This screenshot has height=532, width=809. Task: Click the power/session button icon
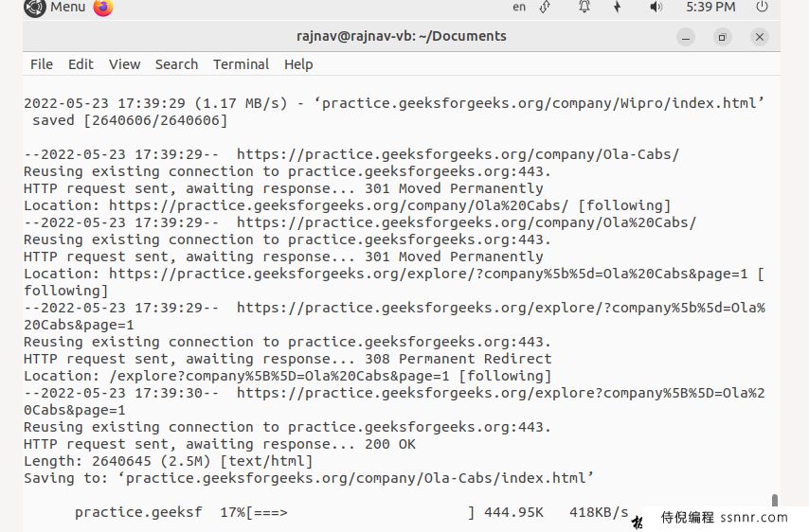point(762,8)
